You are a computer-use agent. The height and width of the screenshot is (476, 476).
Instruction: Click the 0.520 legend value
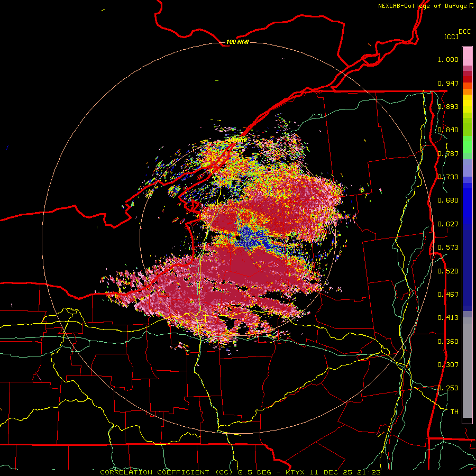coord(448,271)
